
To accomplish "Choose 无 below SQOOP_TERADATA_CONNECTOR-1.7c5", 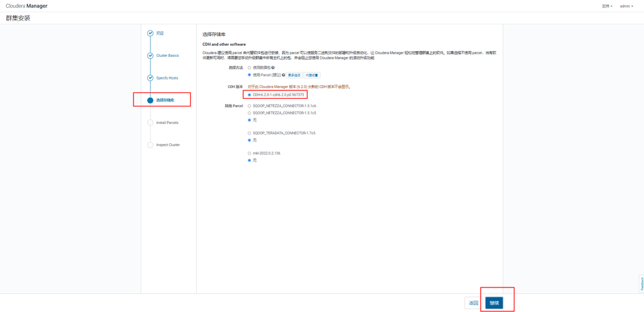I will click(x=249, y=140).
